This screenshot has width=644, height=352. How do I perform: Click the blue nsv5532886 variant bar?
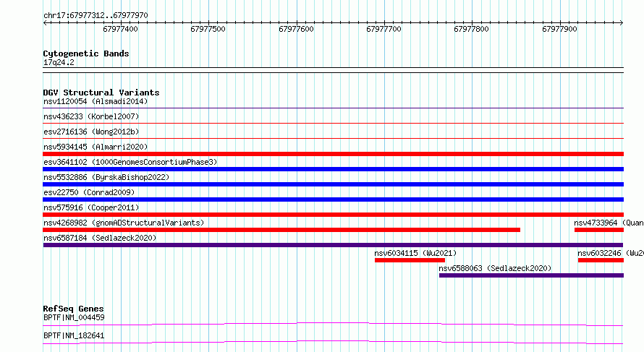[333, 184]
